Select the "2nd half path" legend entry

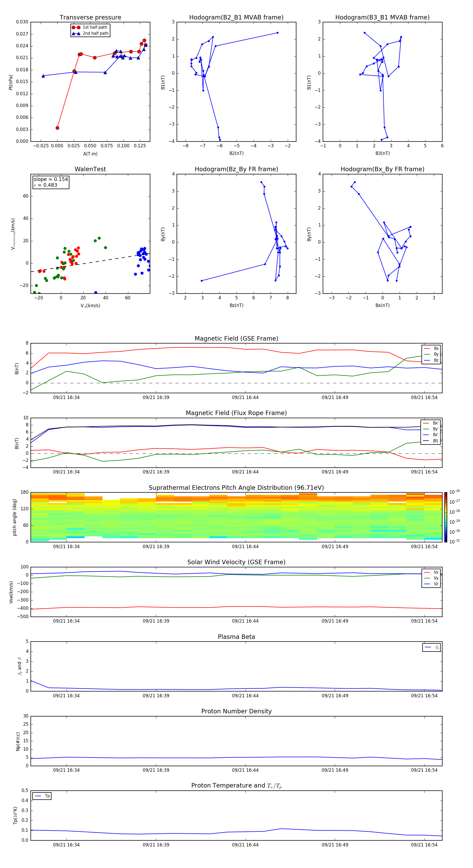pos(90,33)
